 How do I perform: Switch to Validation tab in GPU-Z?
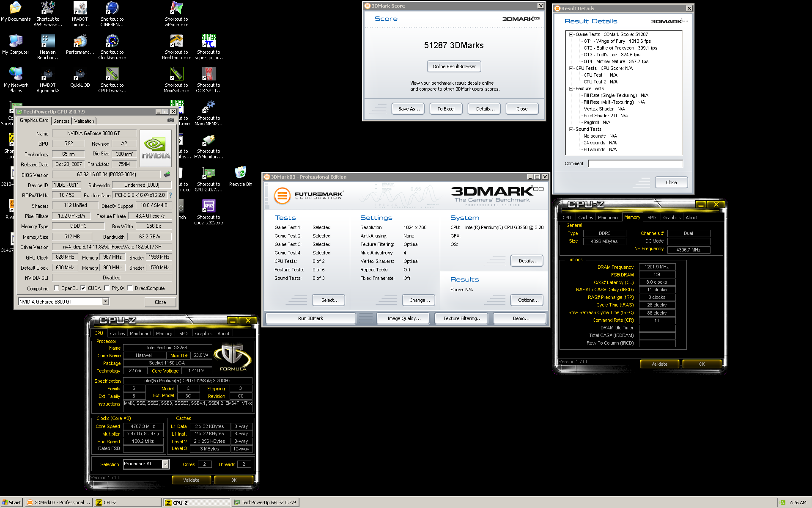coord(84,121)
